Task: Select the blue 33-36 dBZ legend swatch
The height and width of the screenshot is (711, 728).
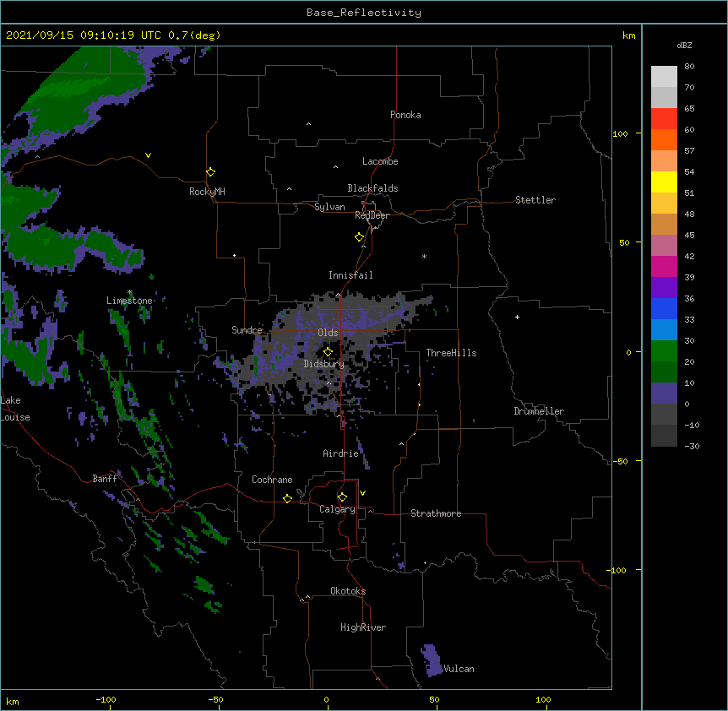Action: click(x=664, y=308)
